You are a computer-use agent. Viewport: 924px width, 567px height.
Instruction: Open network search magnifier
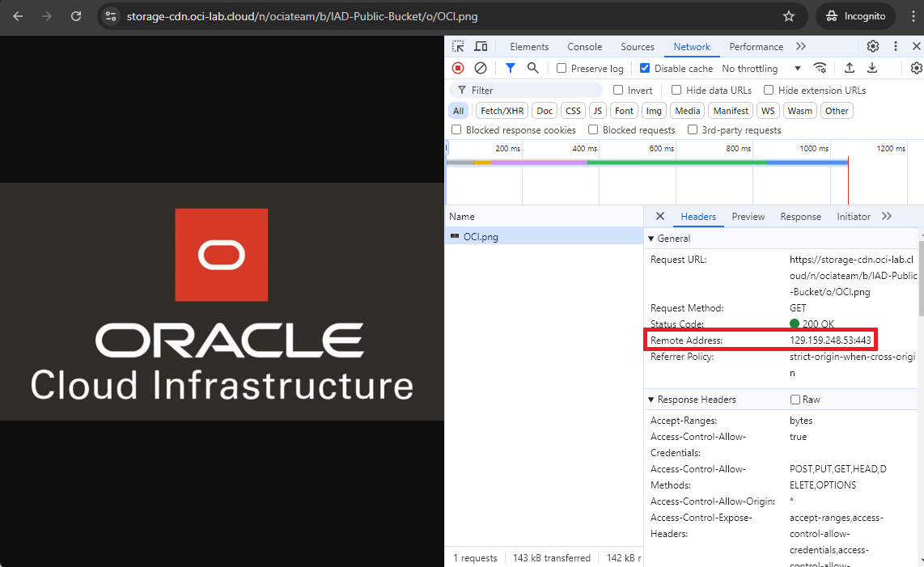click(x=533, y=69)
